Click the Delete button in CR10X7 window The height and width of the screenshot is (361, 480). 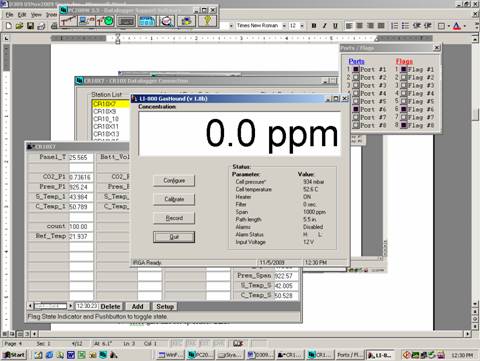(110, 306)
